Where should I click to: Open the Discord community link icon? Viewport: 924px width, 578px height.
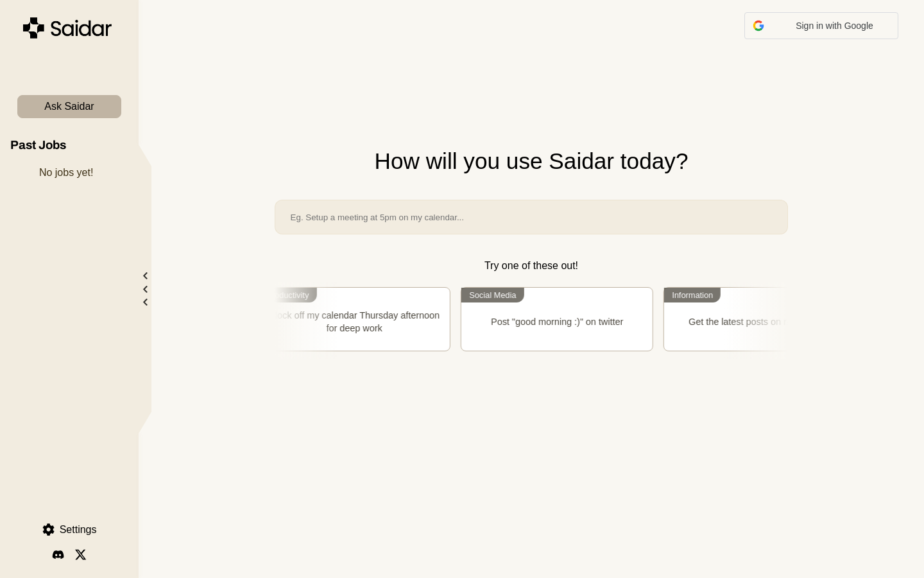pyautogui.click(x=58, y=555)
